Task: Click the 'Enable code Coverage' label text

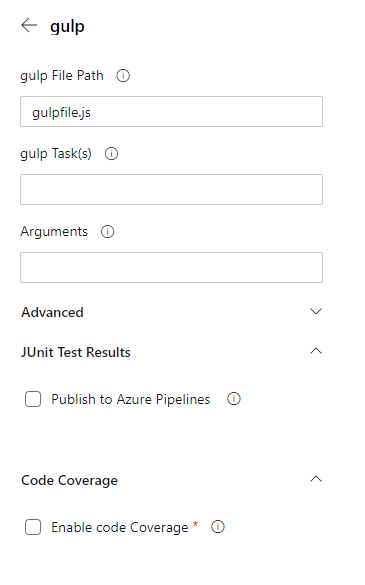Action: click(119, 528)
